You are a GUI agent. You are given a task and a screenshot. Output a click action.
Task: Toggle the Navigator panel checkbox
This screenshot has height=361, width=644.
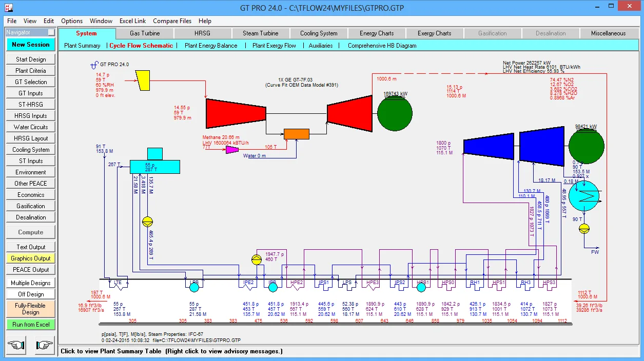(51, 32)
